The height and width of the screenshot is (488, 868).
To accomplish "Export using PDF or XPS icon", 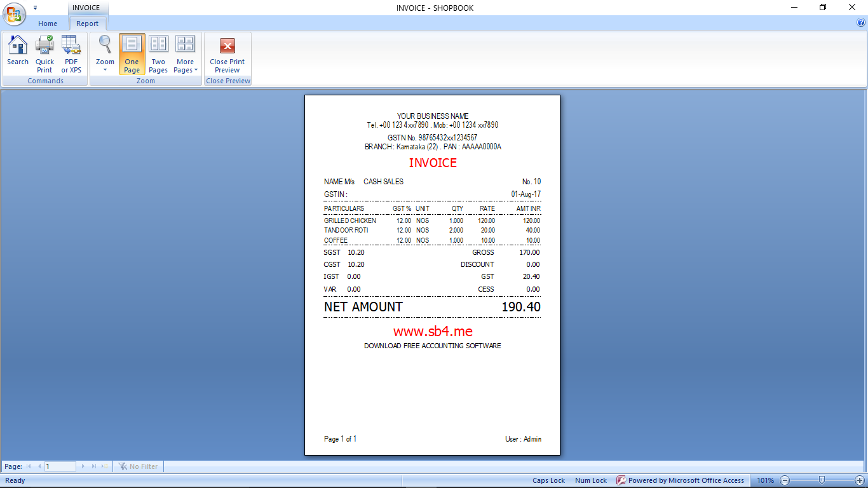I will 71,53.
